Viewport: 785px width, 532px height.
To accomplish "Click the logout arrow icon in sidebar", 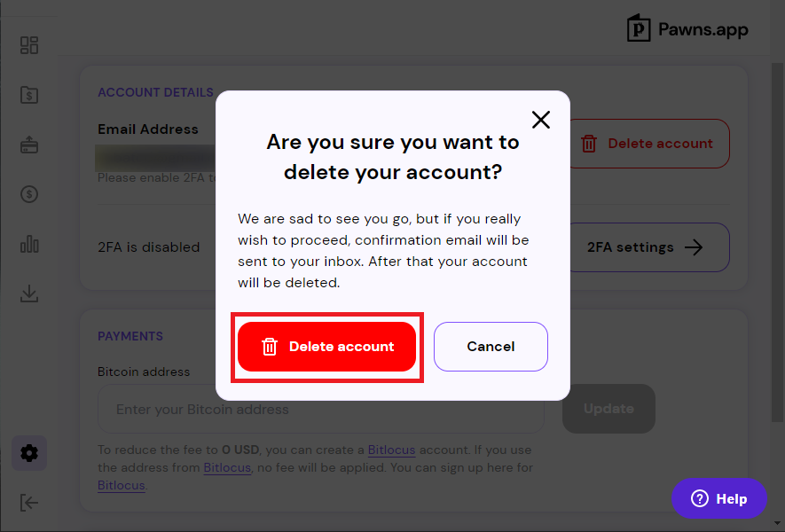I will pos(29,503).
